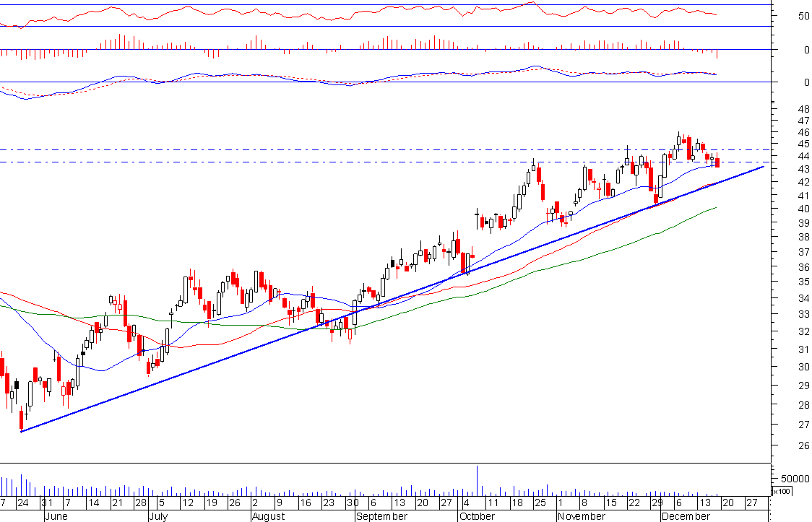Click date label 12 in July
Viewport: 812px width, 522px height.
187,503
